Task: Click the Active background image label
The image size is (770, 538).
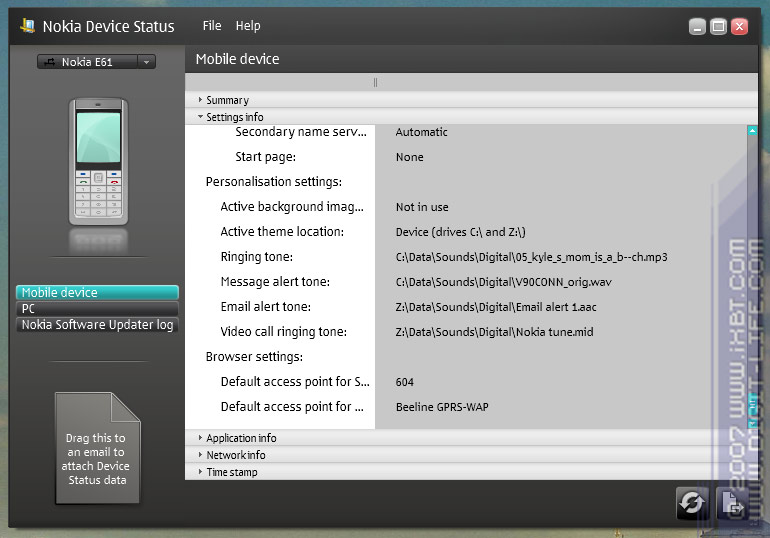Action: click(292, 207)
